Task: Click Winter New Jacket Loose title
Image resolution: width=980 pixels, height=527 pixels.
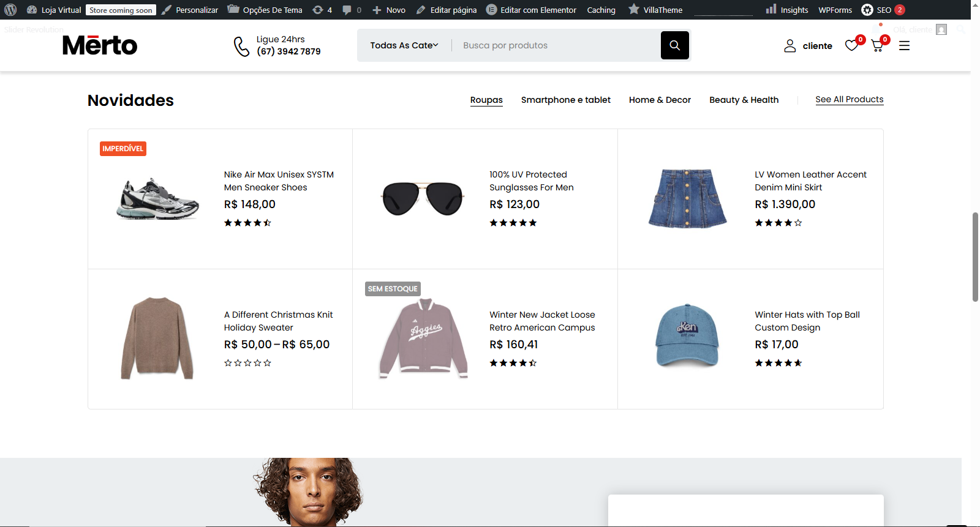Action: [x=542, y=321]
